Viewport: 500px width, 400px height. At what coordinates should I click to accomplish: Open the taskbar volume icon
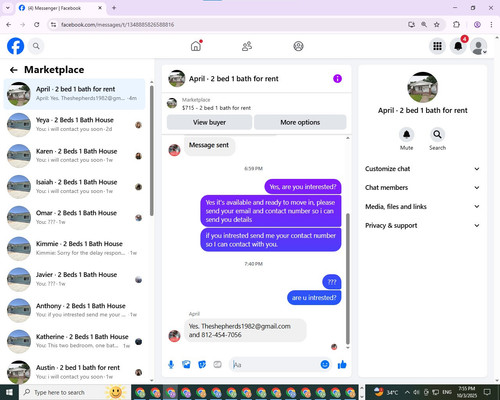(416, 392)
